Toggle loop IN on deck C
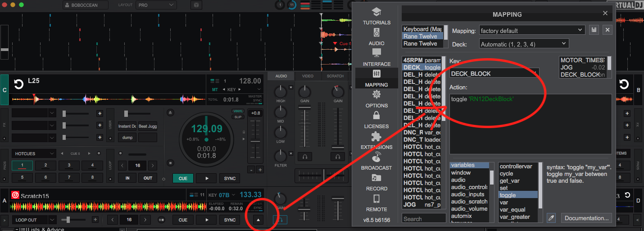 [127, 178]
